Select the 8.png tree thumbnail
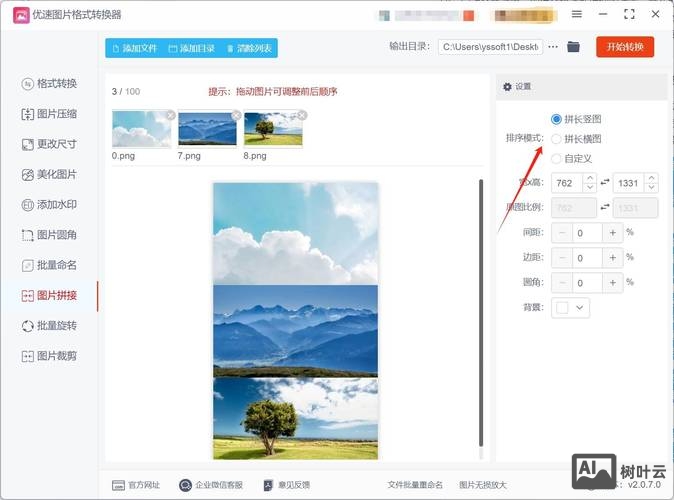674x500 pixels. tap(273, 129)
